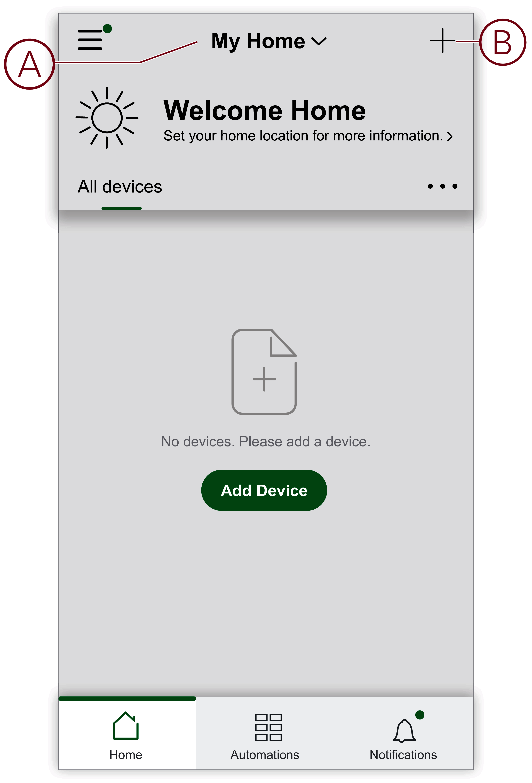Click the empty document plus icon
Screen dimensions: 532x783
point(264,372)
